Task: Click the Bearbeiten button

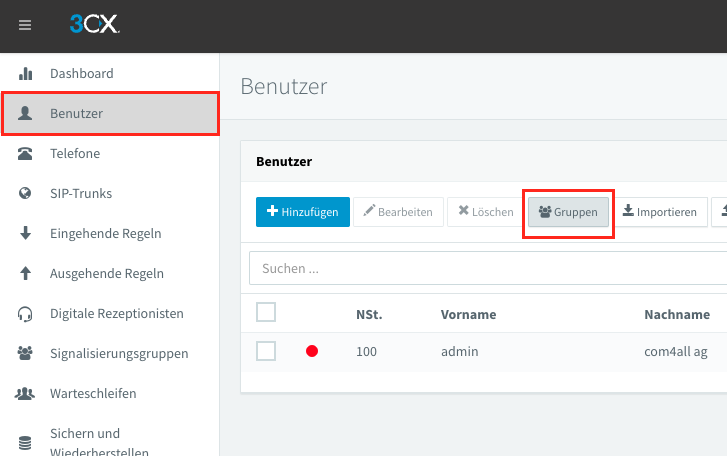Action: click(398, 212)
